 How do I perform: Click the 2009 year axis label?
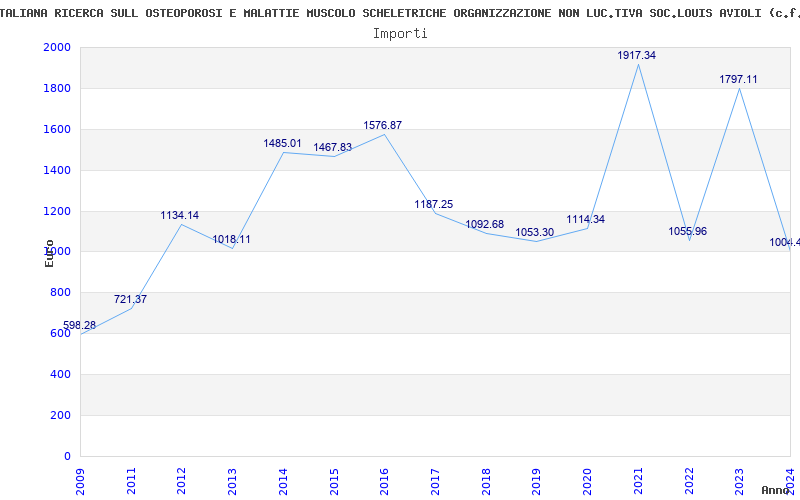(80, 478)
